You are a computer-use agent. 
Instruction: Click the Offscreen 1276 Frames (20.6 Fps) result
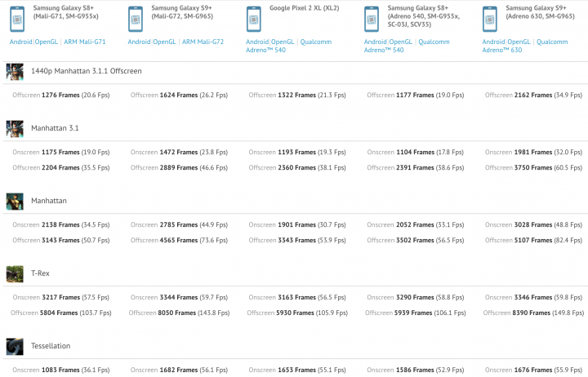click(61, 95)
